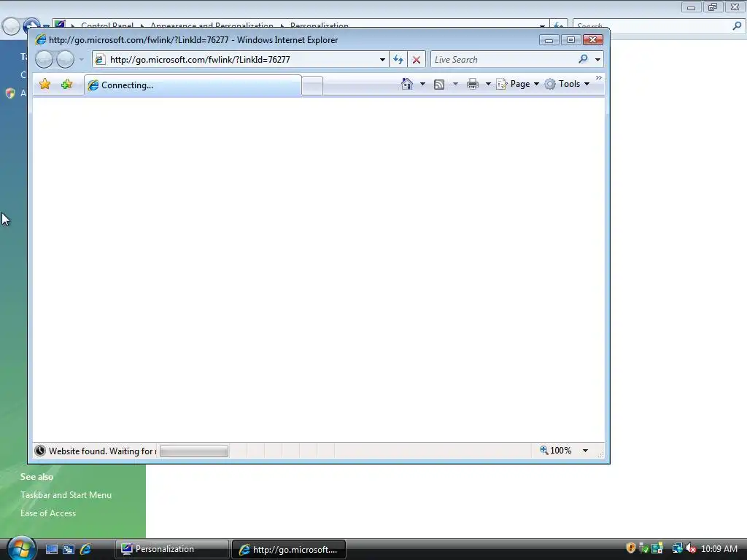The width and height of the screenshot is (747, 560).
Task: Click the RSS Feeds icon
Action: [439, 85]
